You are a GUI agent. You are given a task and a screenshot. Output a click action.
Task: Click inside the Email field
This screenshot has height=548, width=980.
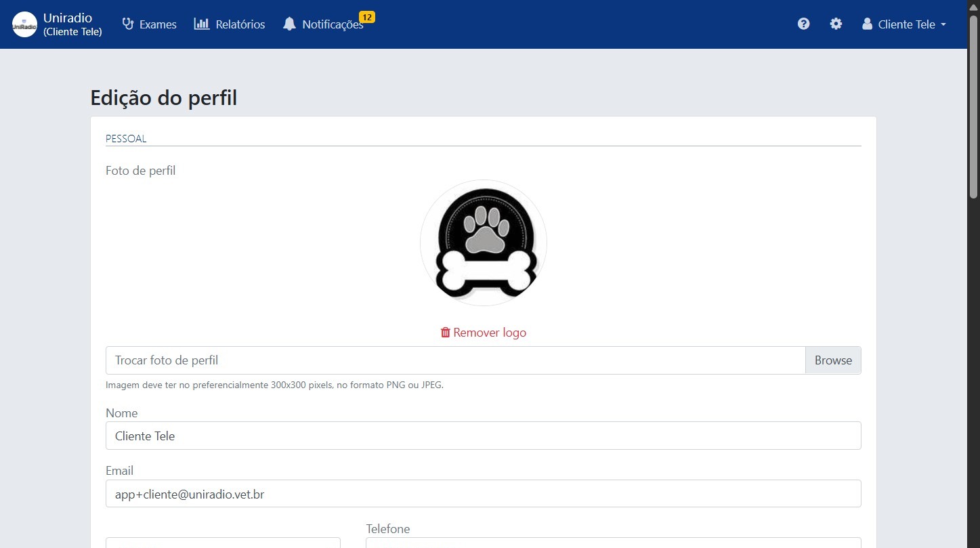click(x=483, y=494)
